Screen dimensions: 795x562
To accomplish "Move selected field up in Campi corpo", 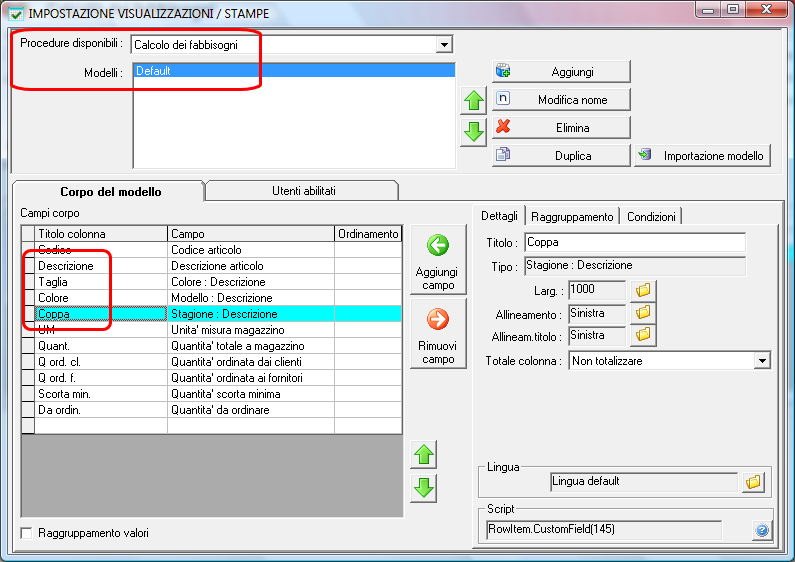I will (424, 454).
